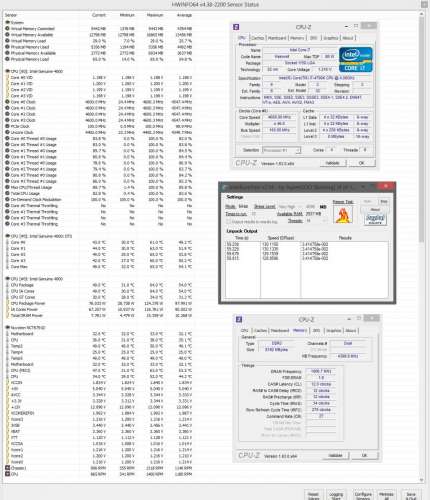Click the IntelBurnTest flame Freeze Test icon
Image resolution: width=430 pixels, height=500 pixels.
[x=343, y=215]
